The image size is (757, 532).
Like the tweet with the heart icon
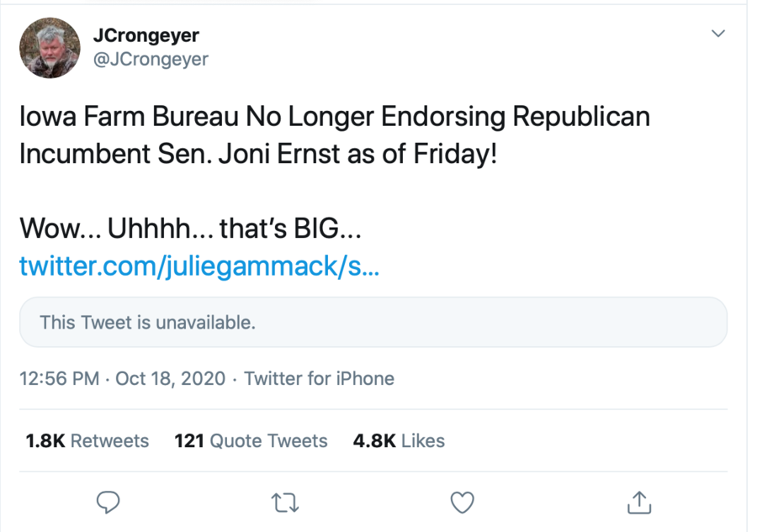point(462,502)
